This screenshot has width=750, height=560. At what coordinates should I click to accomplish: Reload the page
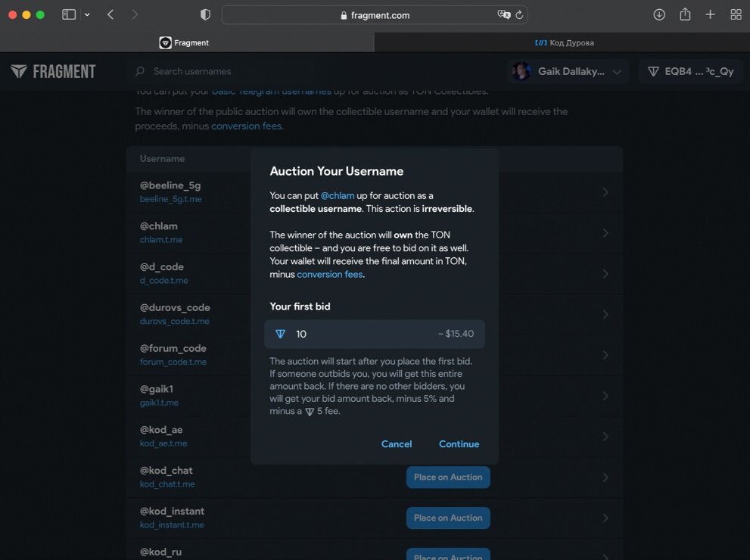519,14
